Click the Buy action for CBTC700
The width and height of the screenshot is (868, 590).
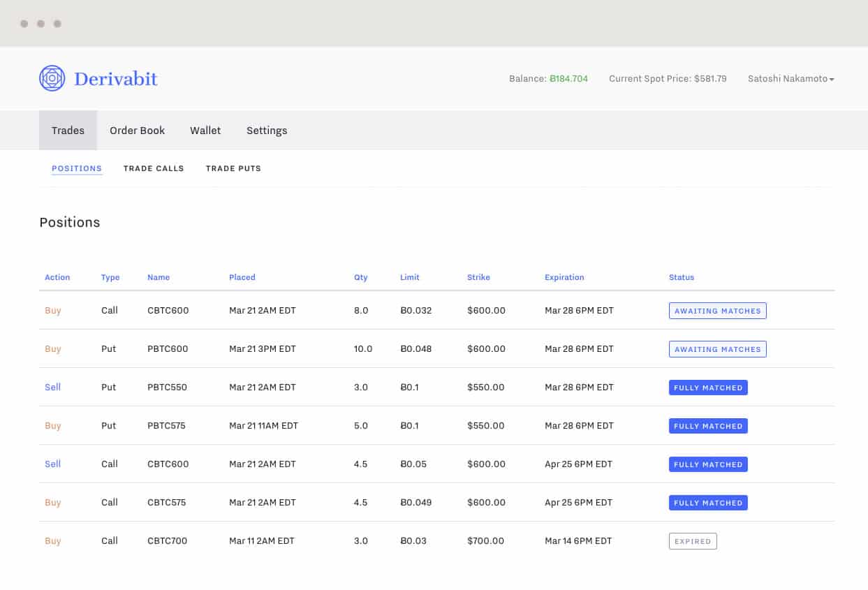(x=53, y=540)
